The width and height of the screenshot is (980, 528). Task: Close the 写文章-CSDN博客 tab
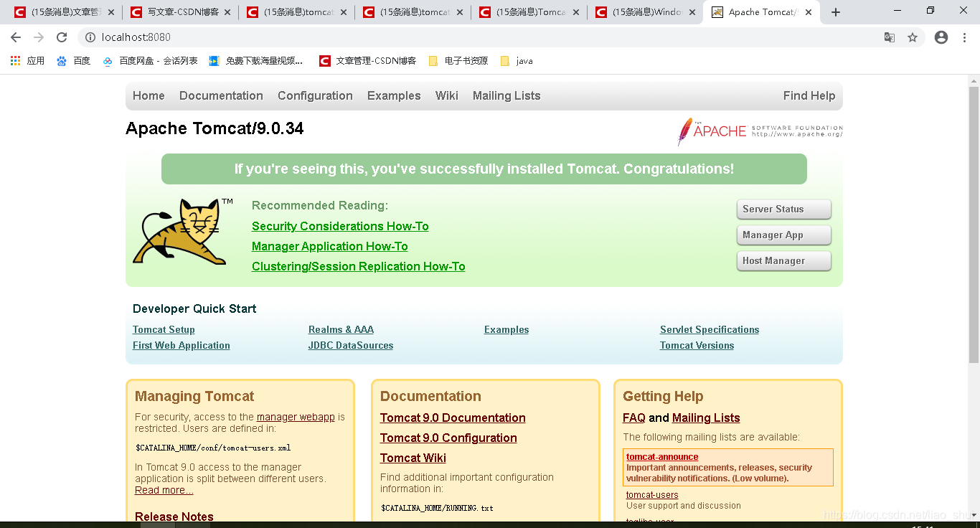click(x=227, y=12)
